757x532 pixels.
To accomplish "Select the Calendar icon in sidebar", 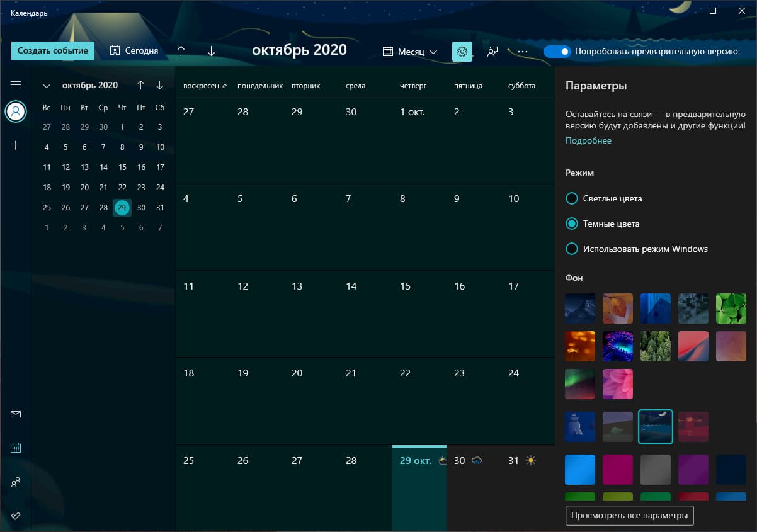I will tap(16, 448).
